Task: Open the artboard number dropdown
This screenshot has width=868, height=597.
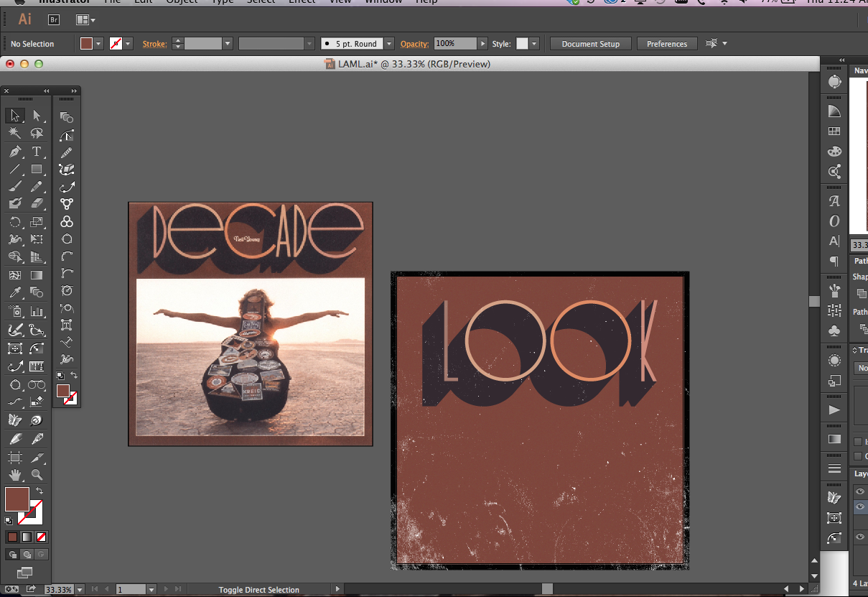Action: 151,590
